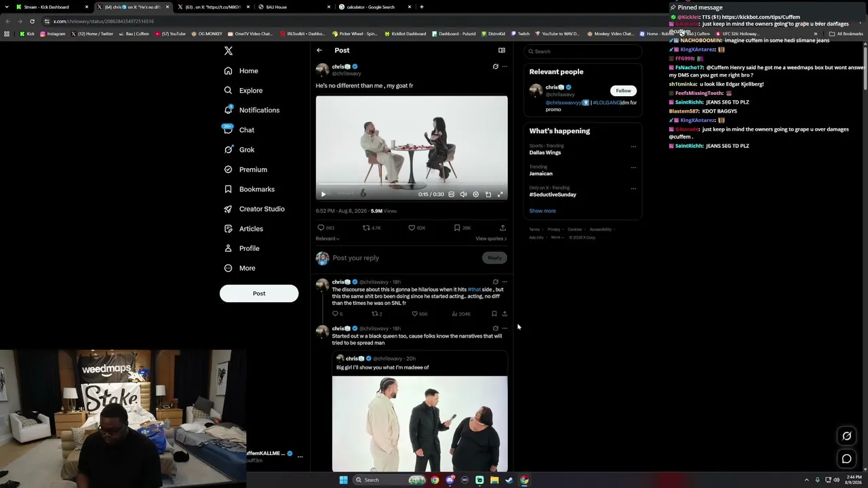This screenshot has width=868, height=488.
Task: Click the X logo in the sidebar
Action: tap(229, 51)
